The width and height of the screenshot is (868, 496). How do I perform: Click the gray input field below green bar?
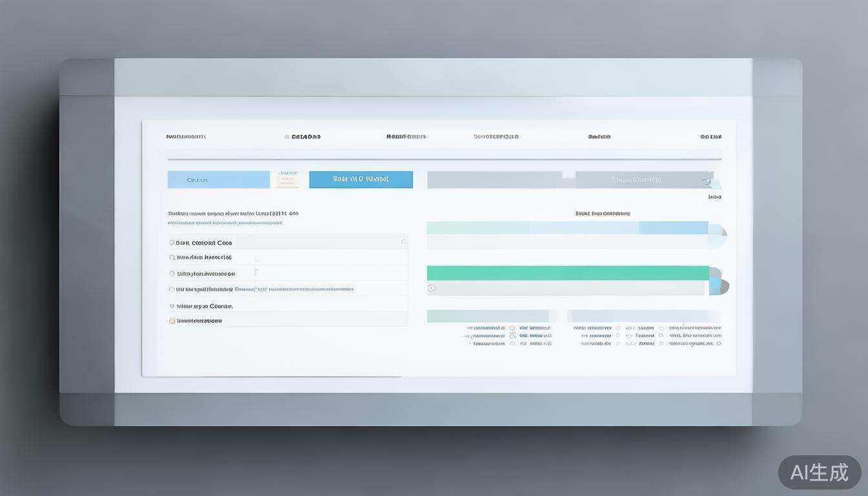568,288
